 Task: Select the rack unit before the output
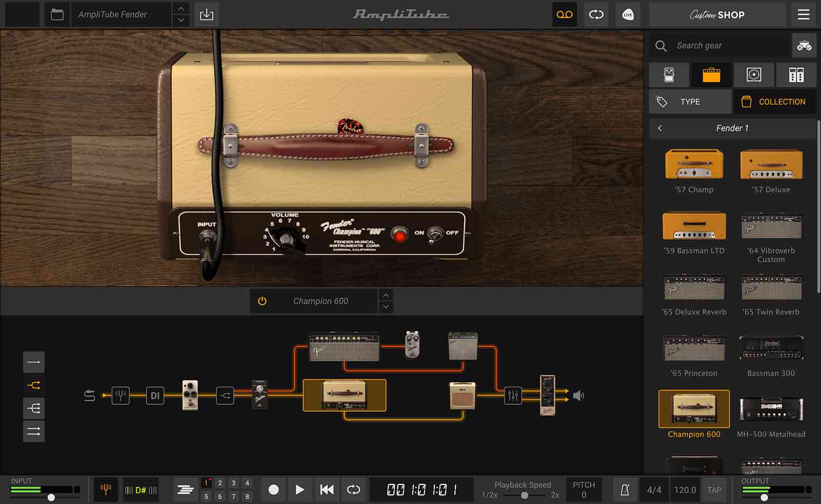(547, 395)
